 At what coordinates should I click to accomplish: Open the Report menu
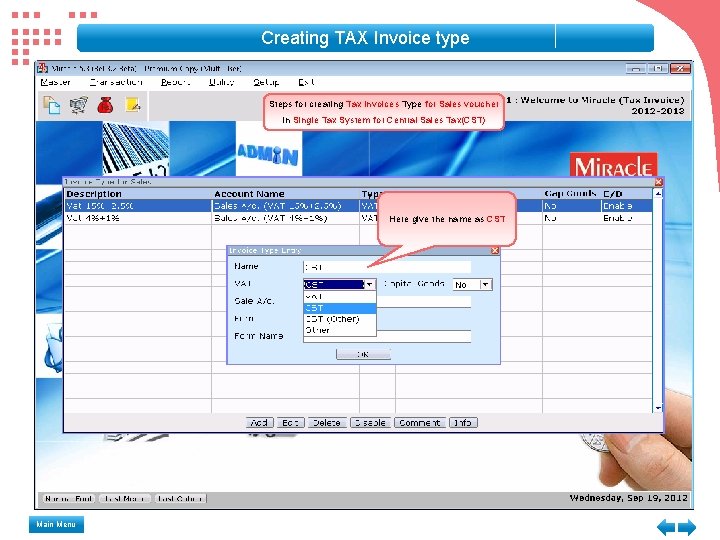[175, 82]
